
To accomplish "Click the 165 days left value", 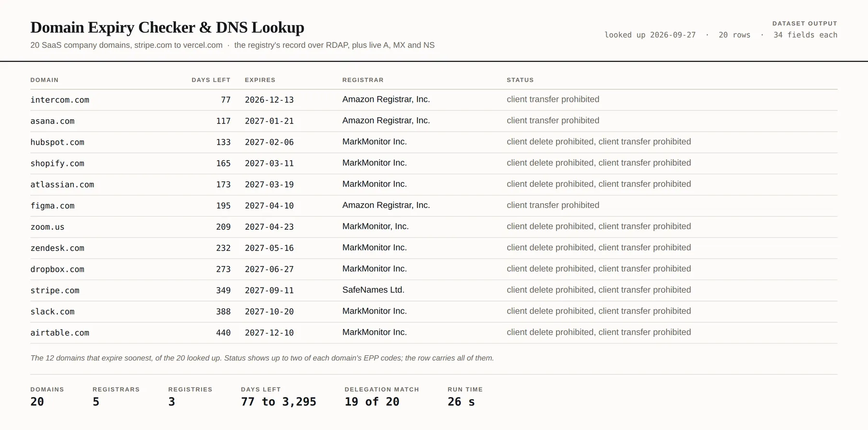I will [223, 164].
